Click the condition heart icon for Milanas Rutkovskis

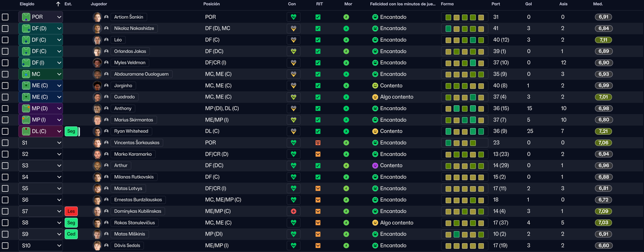coord(294,177)
